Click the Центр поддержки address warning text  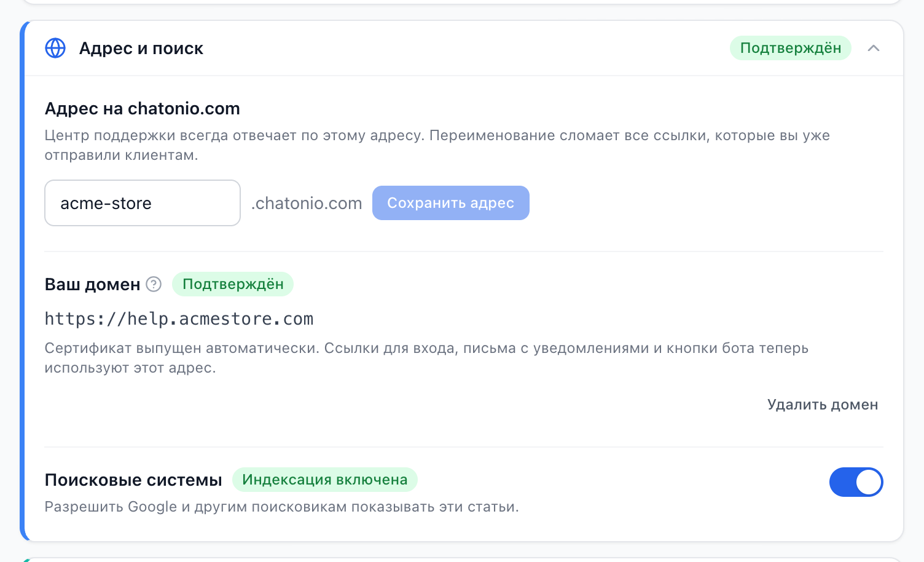[x=437, y=145]
